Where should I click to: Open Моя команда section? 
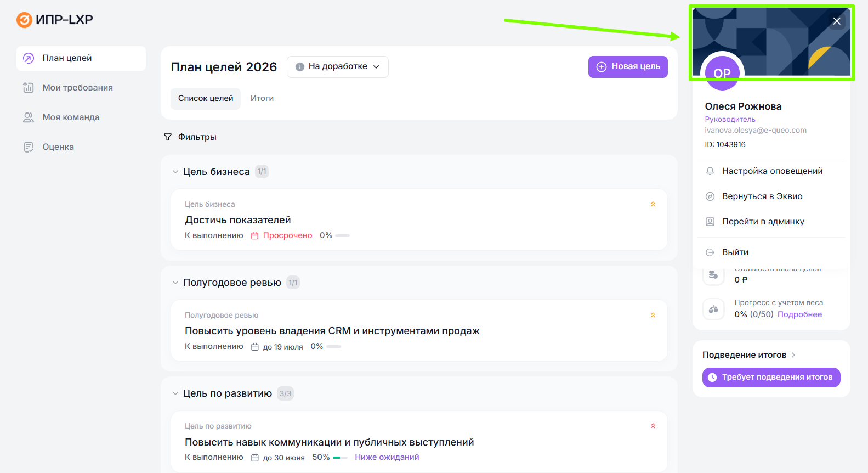71,117
